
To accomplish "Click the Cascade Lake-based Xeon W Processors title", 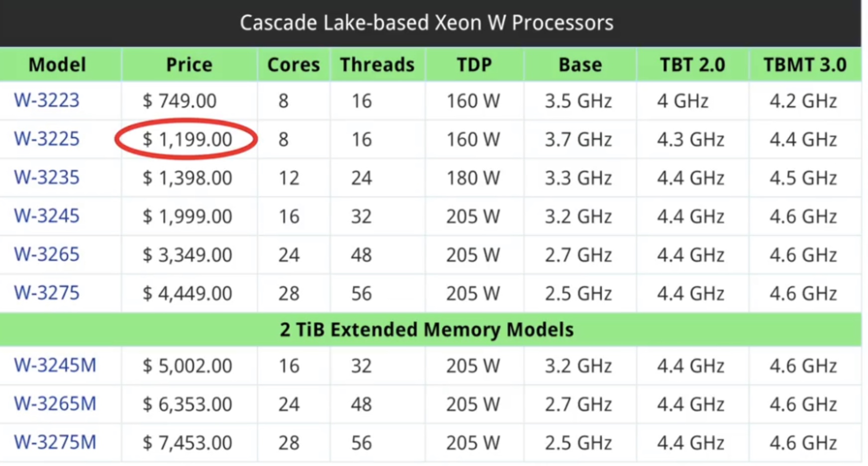I will point(427,23).
